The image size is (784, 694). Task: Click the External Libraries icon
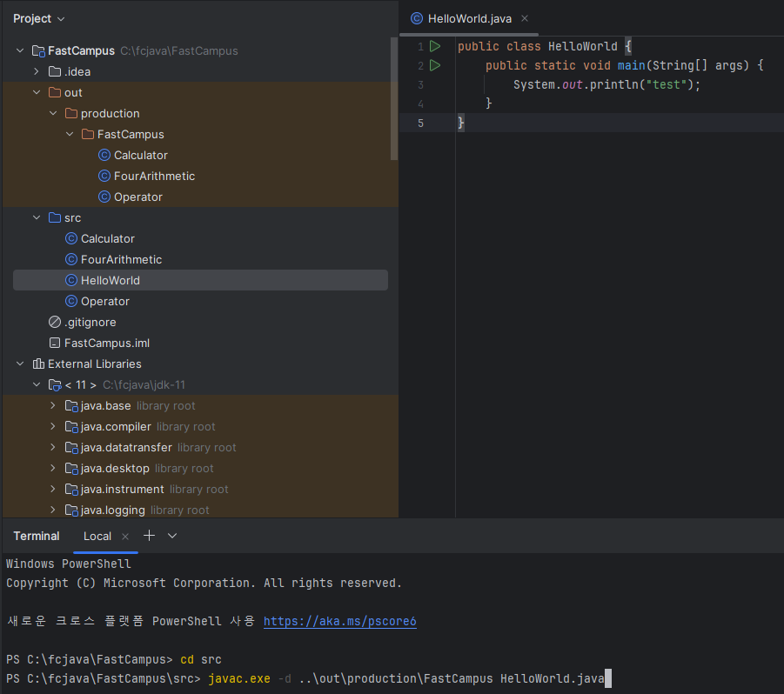click(38, 364)
